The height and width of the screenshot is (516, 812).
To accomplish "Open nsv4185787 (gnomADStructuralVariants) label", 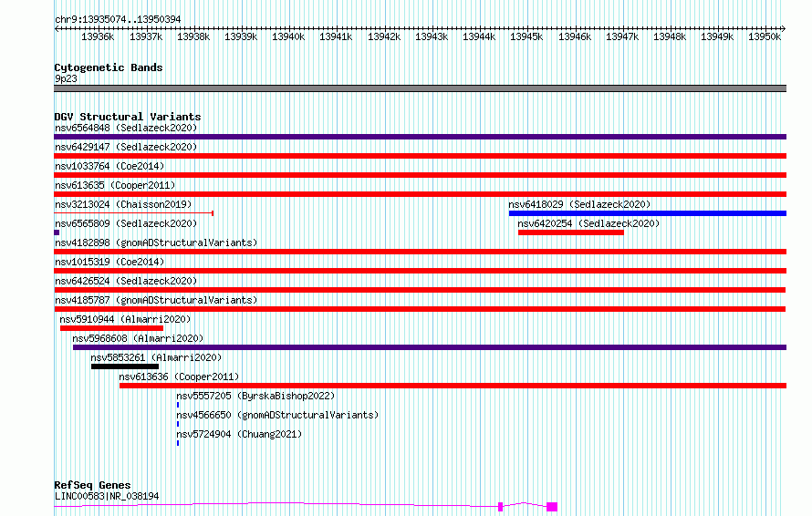I will [156, 300].
